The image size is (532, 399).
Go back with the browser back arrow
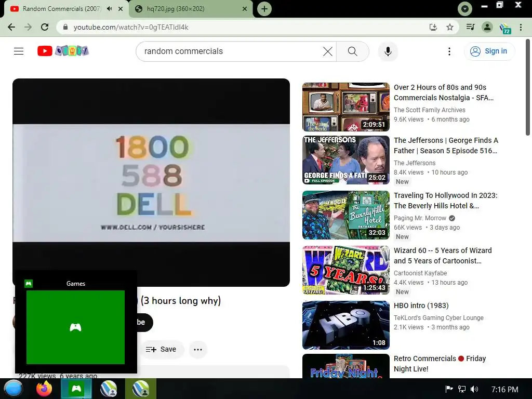[11, 27]
